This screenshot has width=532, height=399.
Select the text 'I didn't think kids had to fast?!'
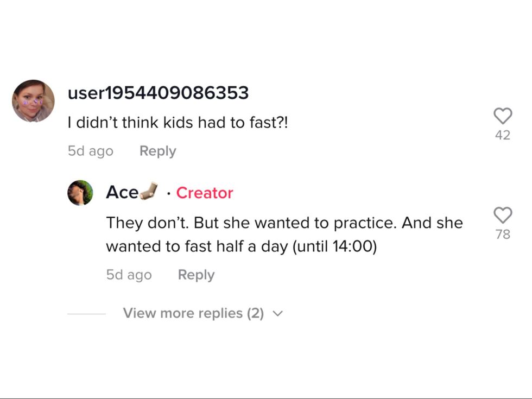pos(178,123)
